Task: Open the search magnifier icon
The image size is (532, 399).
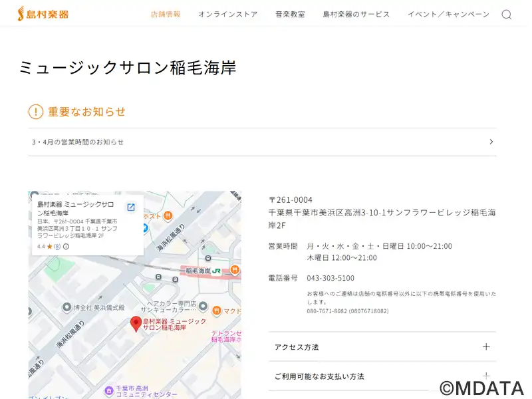Action: [x=506, y=15]
